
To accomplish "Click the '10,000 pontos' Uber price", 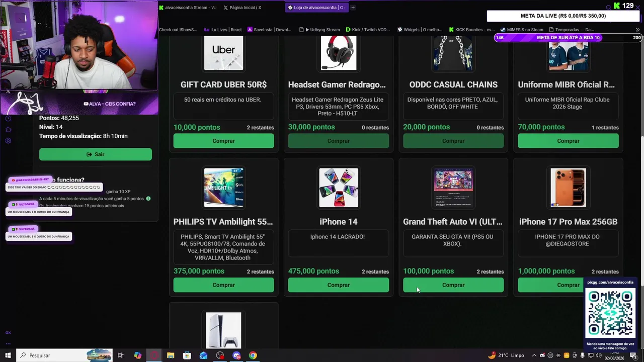I will [x=197, y=127].
